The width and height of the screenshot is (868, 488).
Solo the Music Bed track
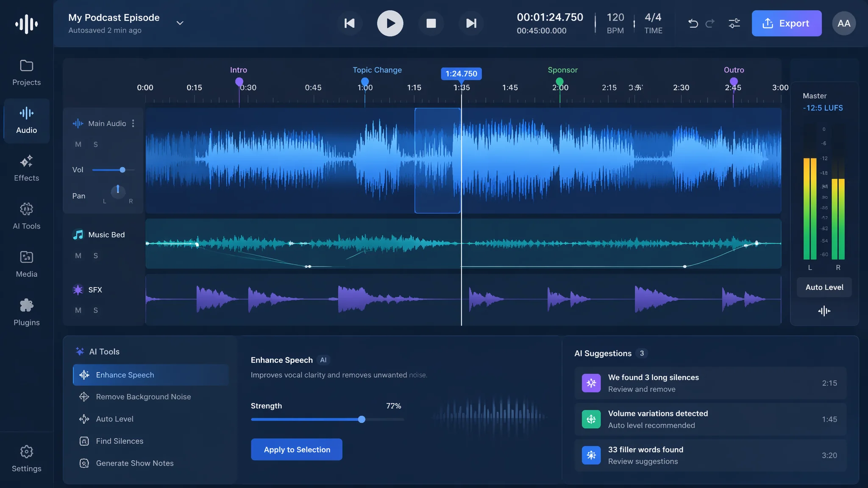click(x=95, y=256)
